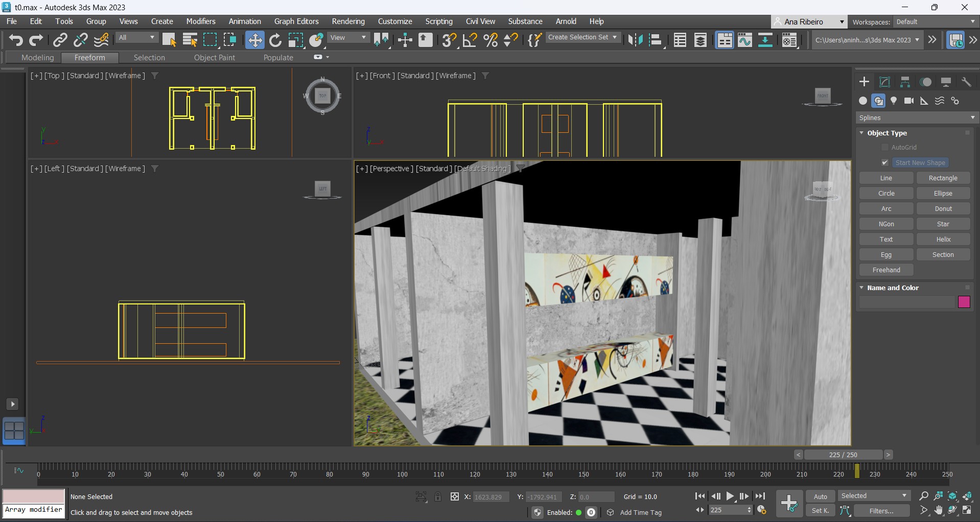Screen dimensions: 980x522
Task: Click the Undo arrow icon
Action: pyautogui.click(x=16, y=40)
